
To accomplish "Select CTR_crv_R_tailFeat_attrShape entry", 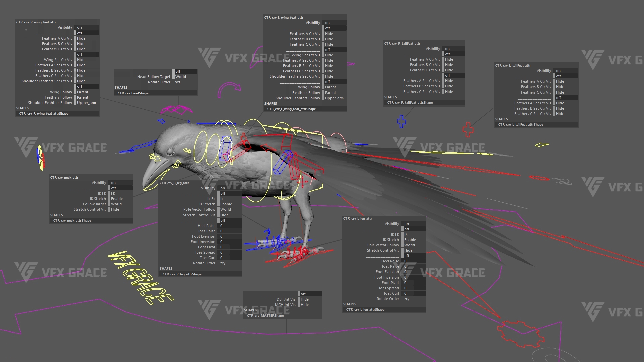I will [x=425, y=102].
